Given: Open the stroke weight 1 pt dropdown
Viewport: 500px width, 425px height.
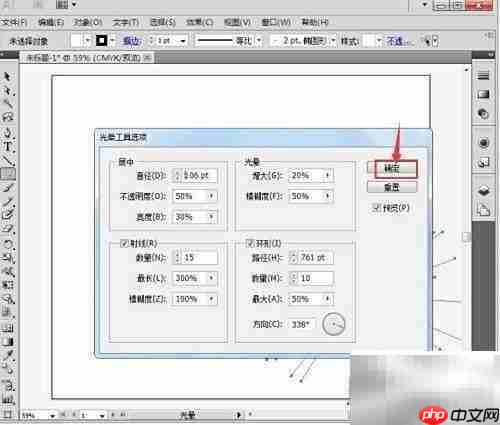Looking at the screenshot, I should (x=183, y=41).
